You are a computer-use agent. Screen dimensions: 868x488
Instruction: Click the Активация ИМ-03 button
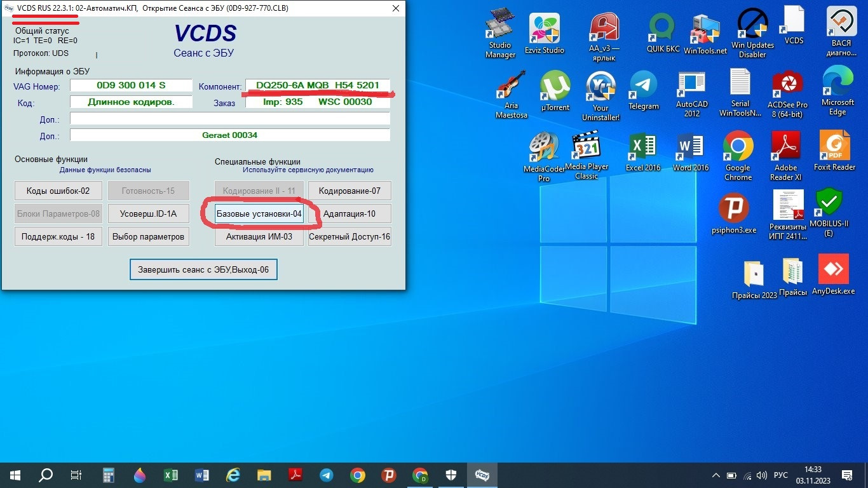click(x=259, y=236)
